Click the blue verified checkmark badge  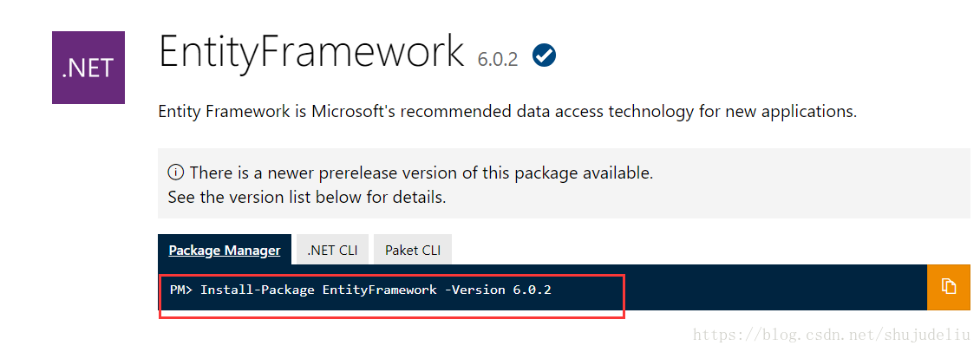point(544,56)
